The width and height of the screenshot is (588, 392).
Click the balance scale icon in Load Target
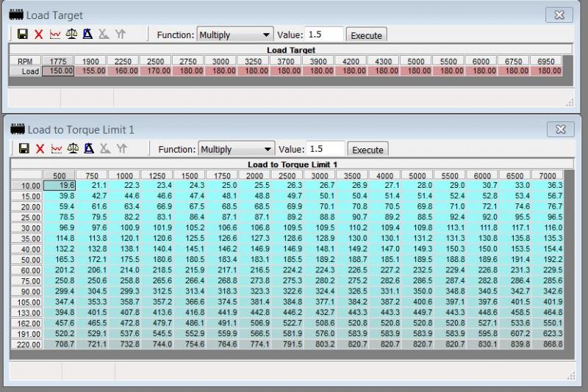pyautogui.click(x=71, y=35)
